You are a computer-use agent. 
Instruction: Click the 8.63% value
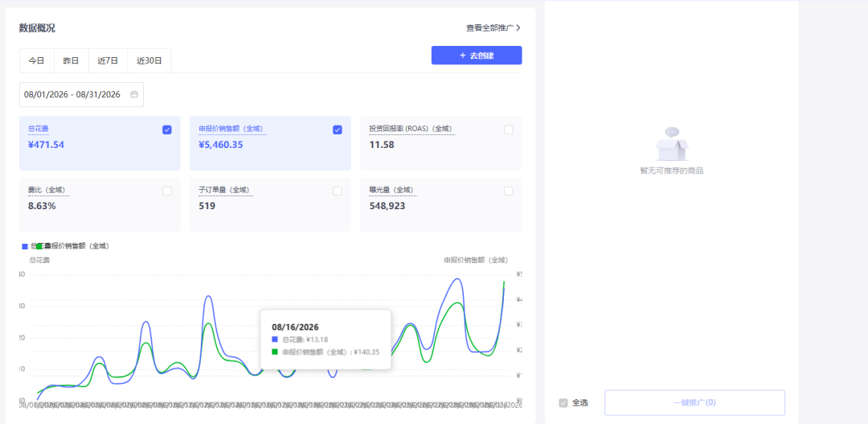point(42,206)
